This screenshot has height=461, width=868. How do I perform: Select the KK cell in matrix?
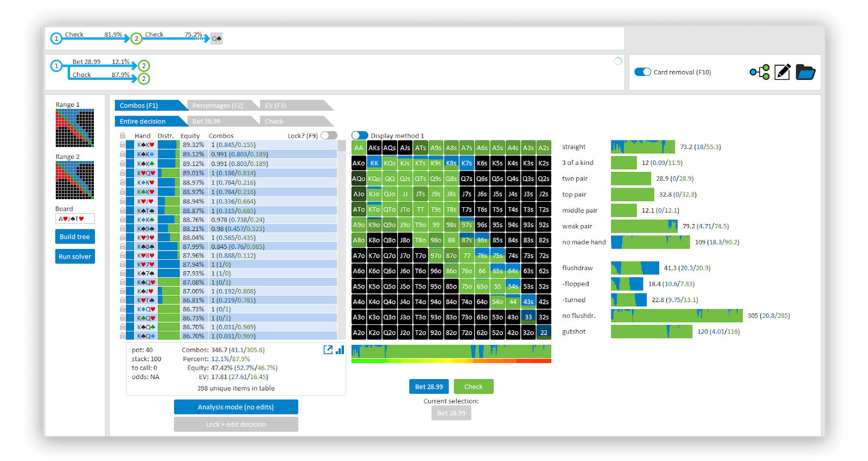click(374, 163)
